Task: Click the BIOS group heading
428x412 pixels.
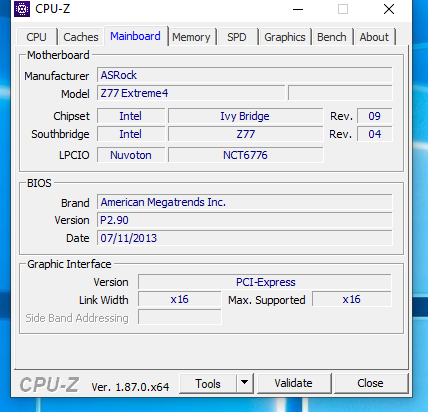Action: (39, 183)
